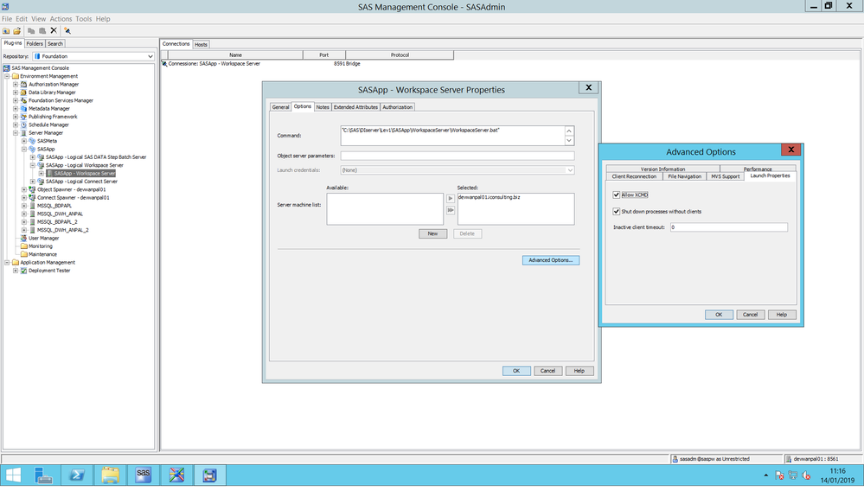Click the Paste toolbar icon
Image resolution: width=864 pixels, height=504 pixels.
[x=42, y=31]
